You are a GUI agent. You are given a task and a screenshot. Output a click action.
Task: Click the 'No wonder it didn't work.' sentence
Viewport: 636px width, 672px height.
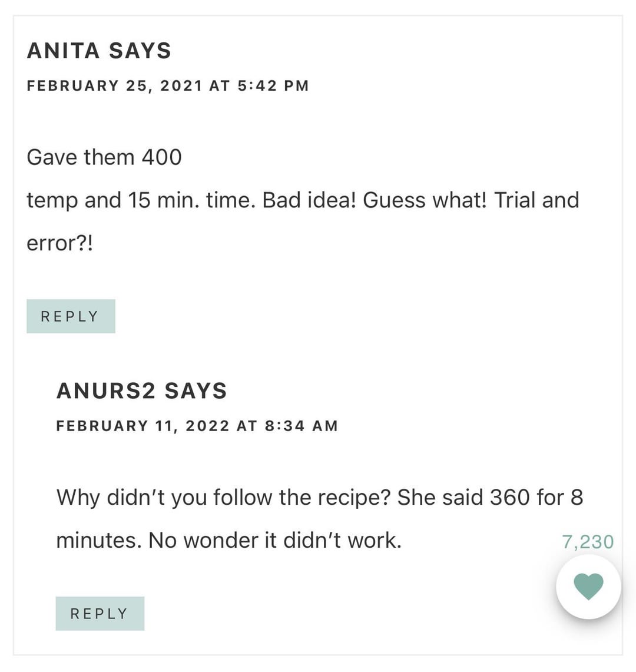point(275,540)
